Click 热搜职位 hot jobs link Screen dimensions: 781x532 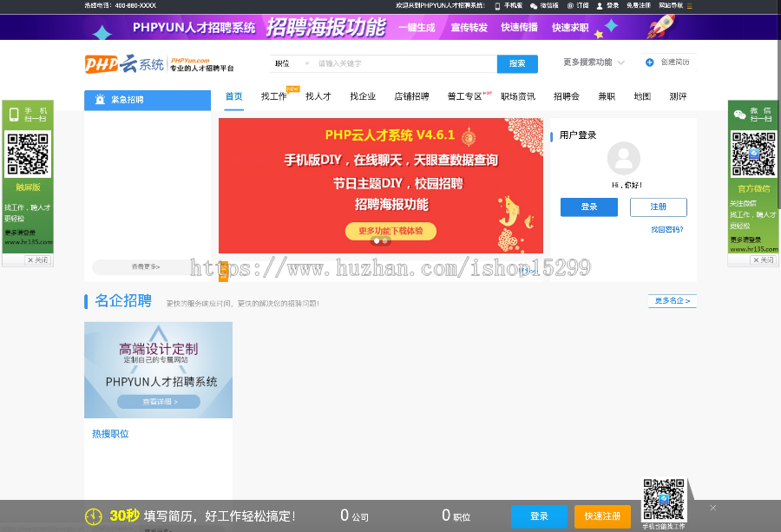click(110, 434)
